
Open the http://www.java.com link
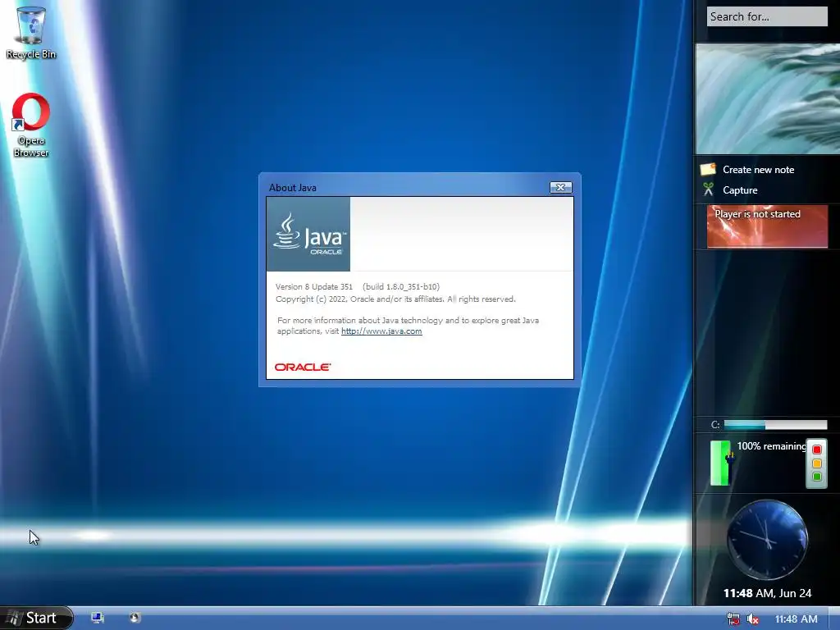pos(381,331)
